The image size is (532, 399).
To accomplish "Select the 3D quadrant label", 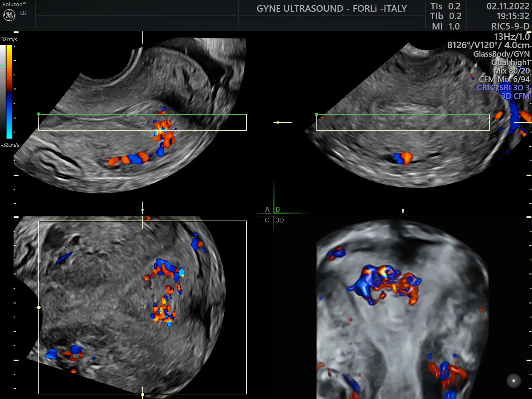I will [x=280, y=220].
